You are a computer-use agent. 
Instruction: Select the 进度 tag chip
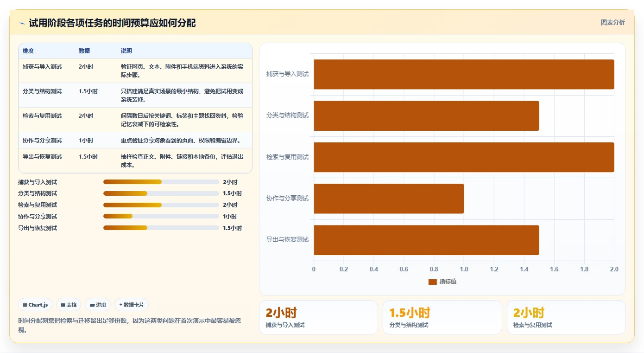click(x=98, y=305)
